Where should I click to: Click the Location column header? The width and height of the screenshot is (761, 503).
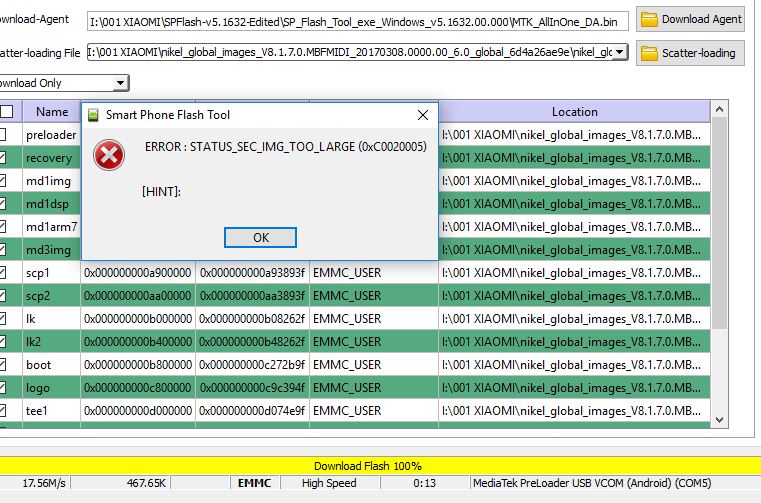pyautogui.click(x=574, y=112)
